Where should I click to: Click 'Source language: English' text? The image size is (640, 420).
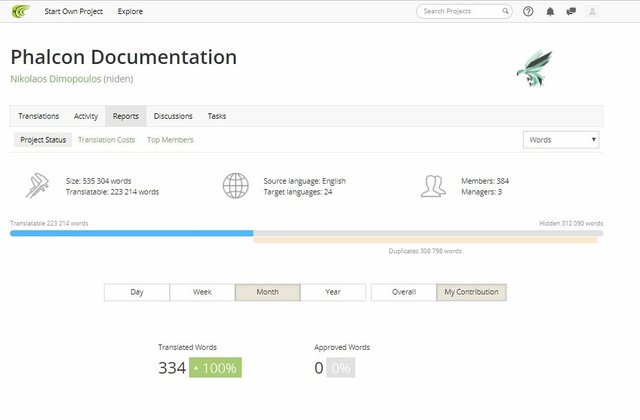(x=304, y=181)
